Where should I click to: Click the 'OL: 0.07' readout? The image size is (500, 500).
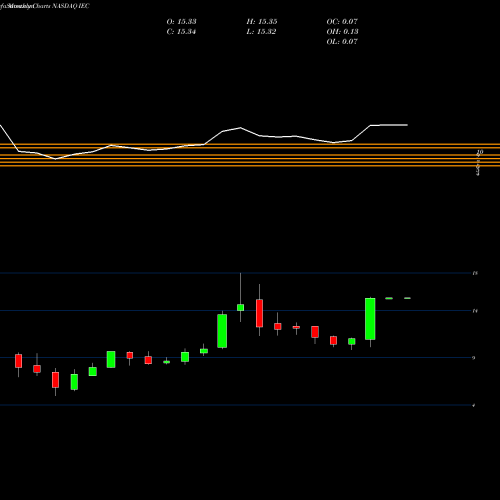342,42
